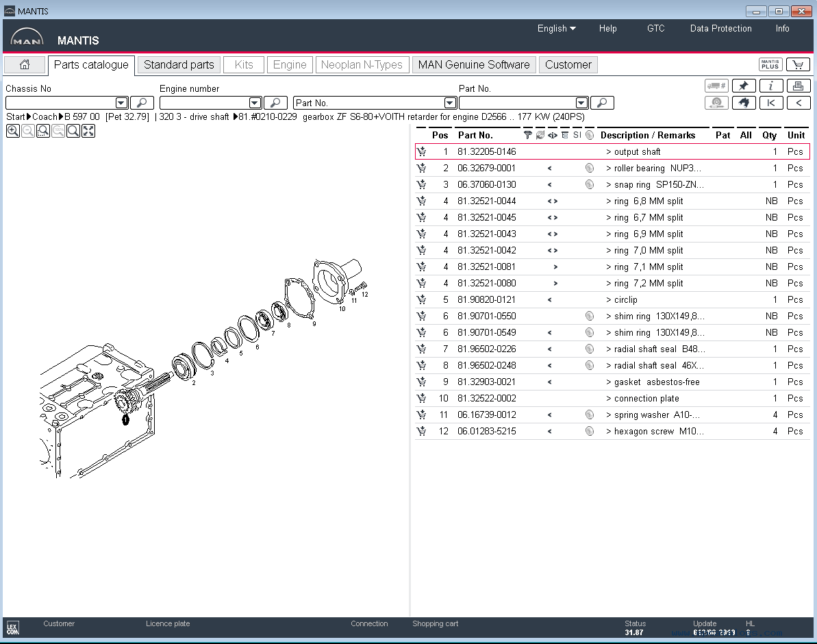Click the wheel and axle icon
The image size is (817, 644).
(716, 103)
